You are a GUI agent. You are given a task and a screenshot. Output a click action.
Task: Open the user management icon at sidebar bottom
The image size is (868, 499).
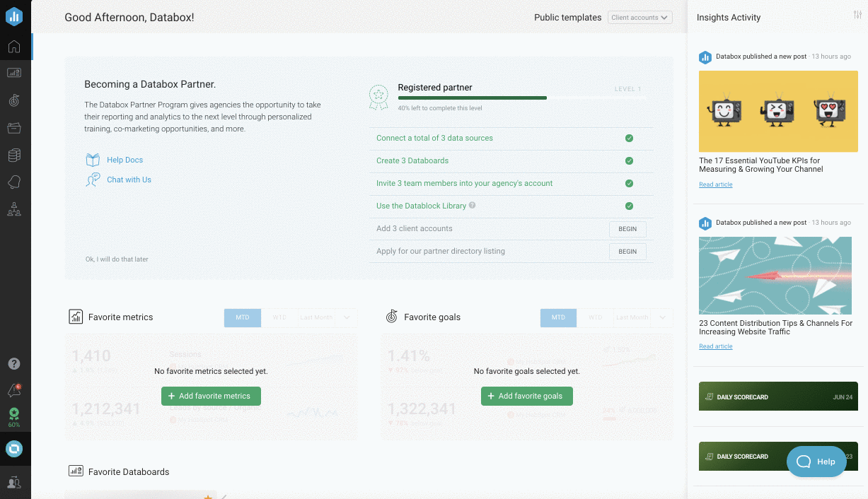point(14,483)
